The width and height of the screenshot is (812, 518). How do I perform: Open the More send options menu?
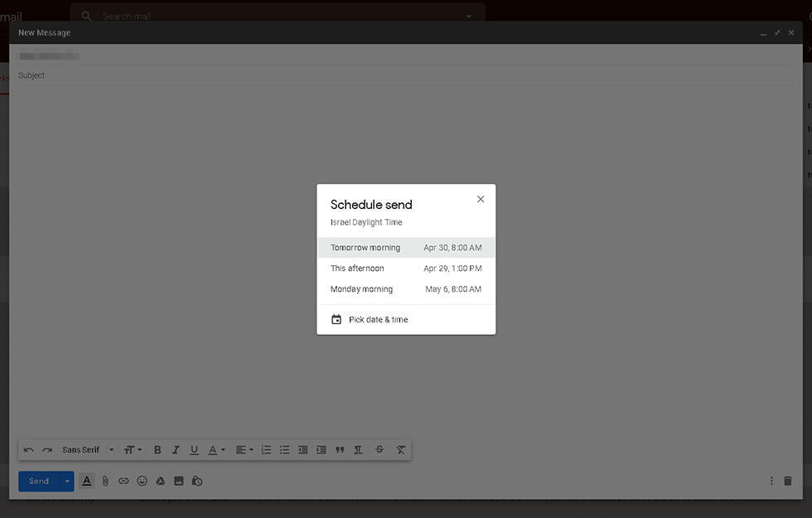click(x=771, y=481)
